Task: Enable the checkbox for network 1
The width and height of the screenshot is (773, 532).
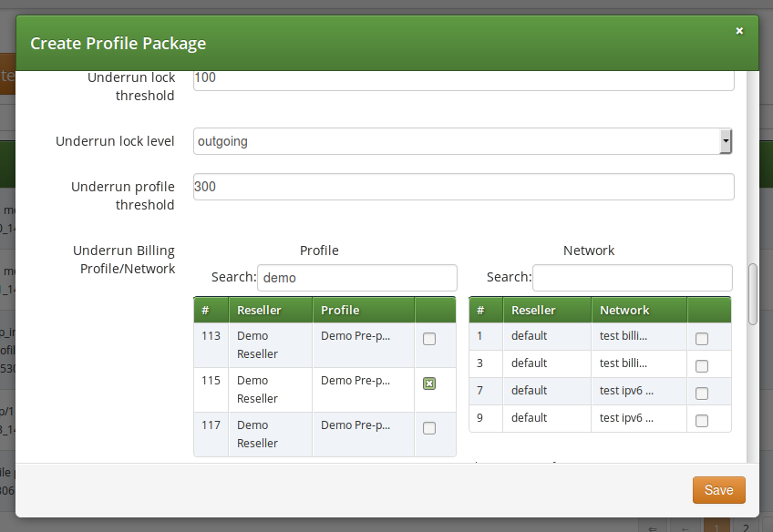Action: coord(702,339)
